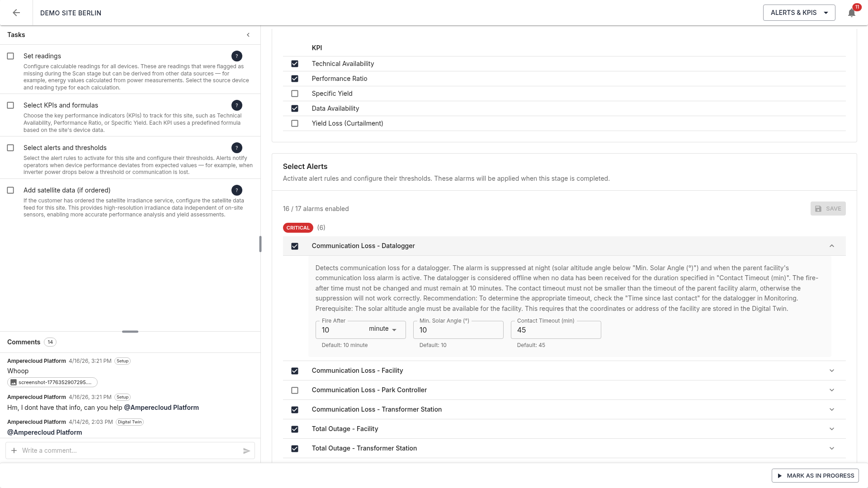Screen dimensions: 868x488
Task: Click the Default: 45 hint text
Action: (531, 345)
